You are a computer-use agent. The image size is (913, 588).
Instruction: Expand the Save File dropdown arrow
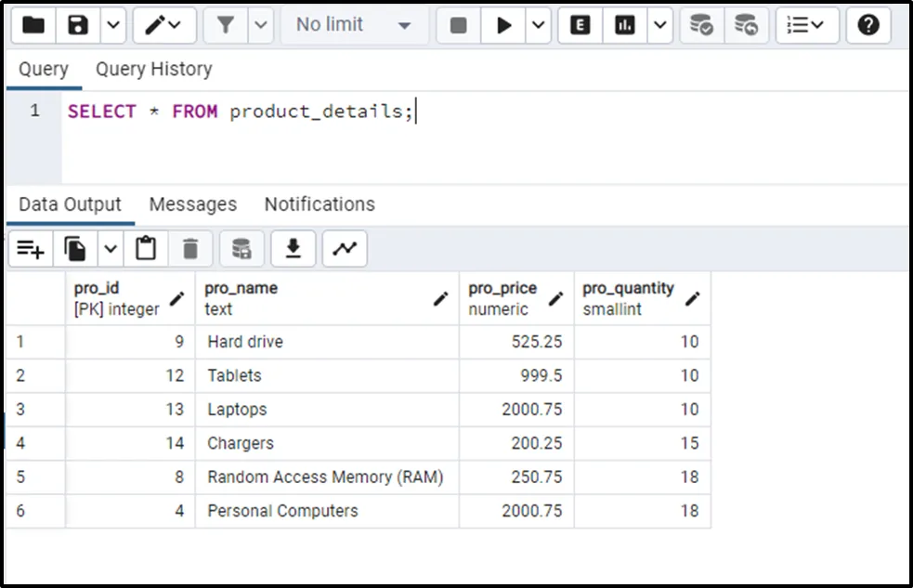coord(111,25)
